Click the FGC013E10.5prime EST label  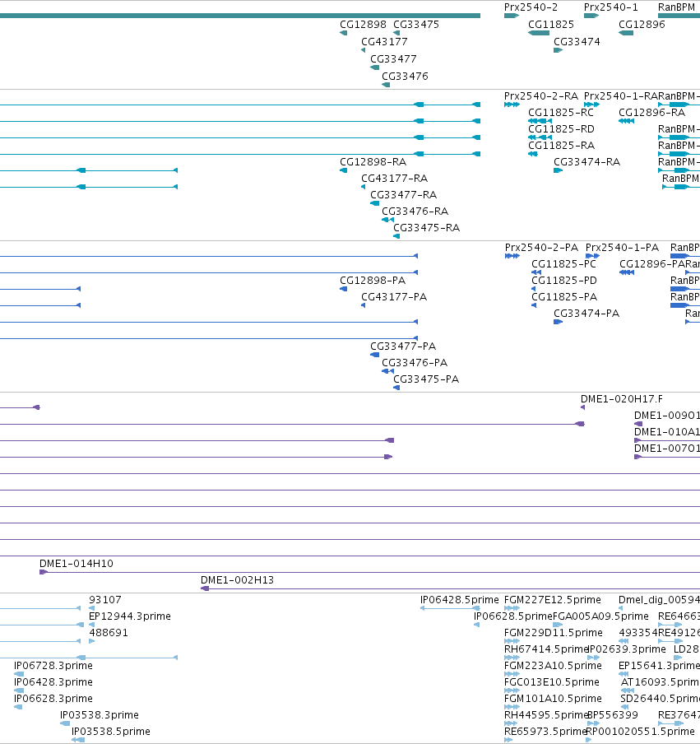point(552,681)
